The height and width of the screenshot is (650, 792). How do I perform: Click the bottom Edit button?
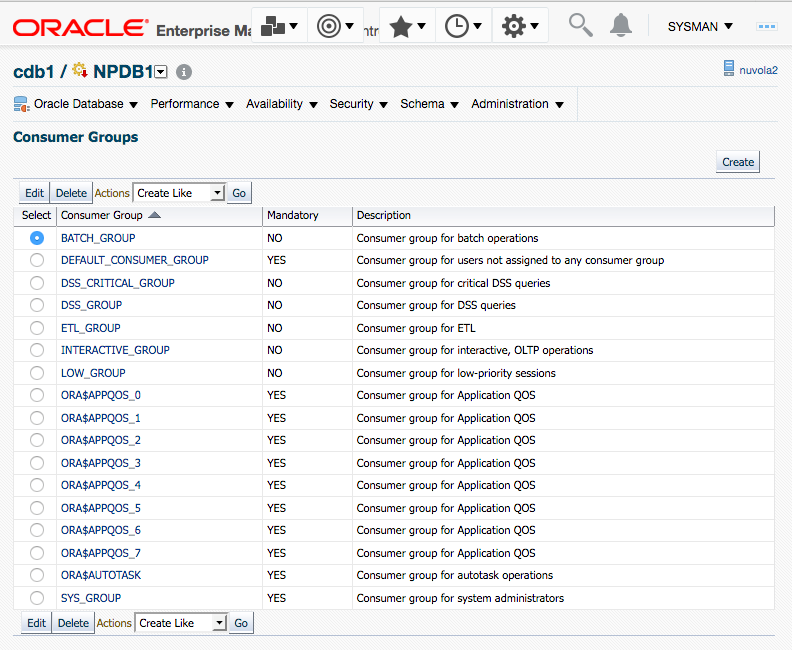coord(36,623)
